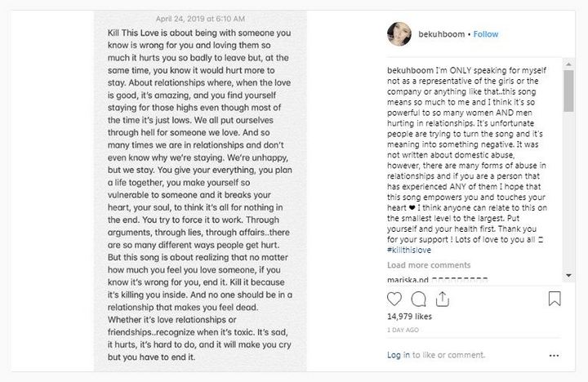This screenshot has width=588, height=382.
Task: Click the 1 DAY AGO timestamp
Action: (x=403, y=331)
